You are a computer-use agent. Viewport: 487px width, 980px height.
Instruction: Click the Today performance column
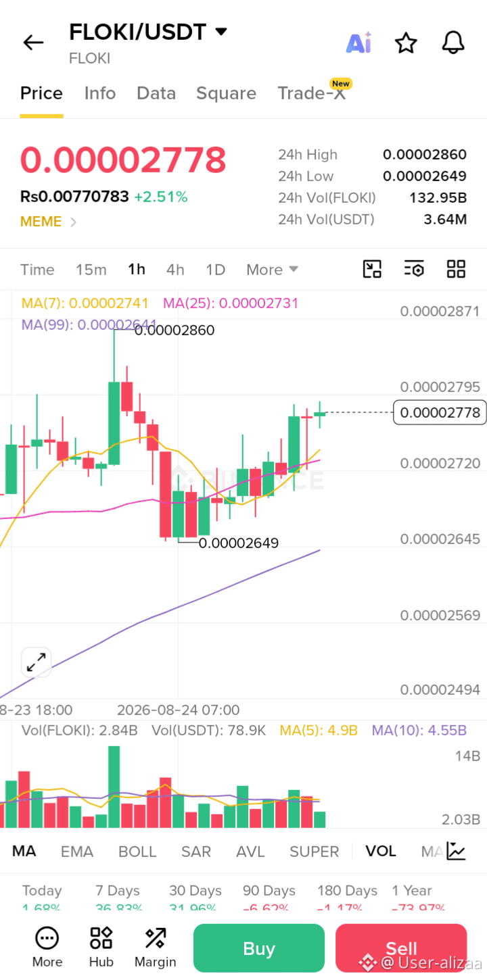click(x=42, y=899)
